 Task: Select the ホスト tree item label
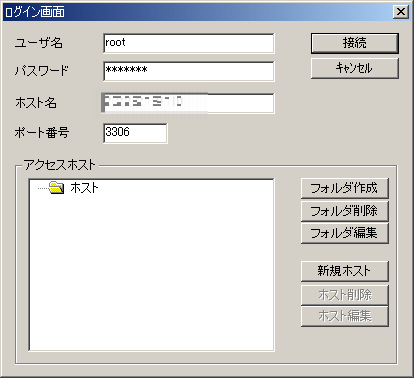pos(84,188)
